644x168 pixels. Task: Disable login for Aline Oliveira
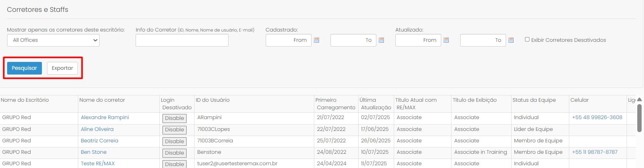(174, 130)
